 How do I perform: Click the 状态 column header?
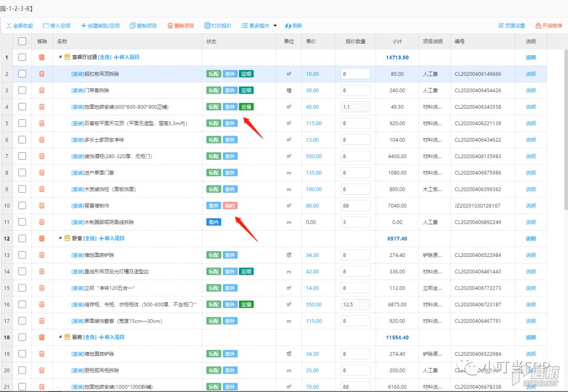pos(239,42)
